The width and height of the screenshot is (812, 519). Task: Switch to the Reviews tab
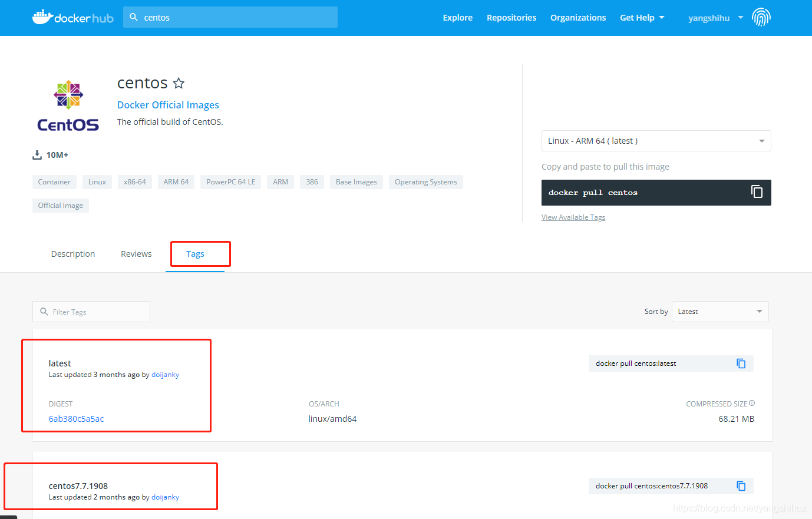[136, 254]
